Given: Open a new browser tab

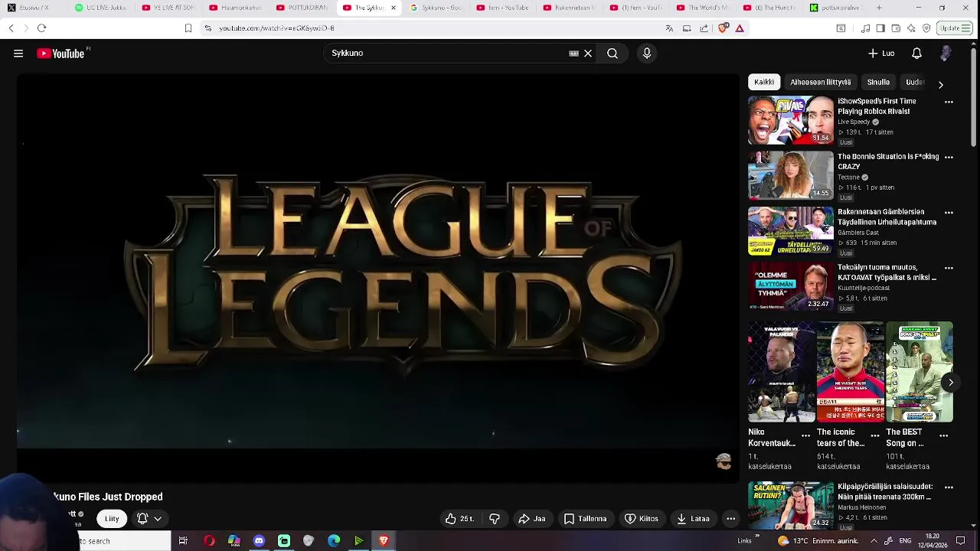Looking at the screenshot, I should (879, 8).
